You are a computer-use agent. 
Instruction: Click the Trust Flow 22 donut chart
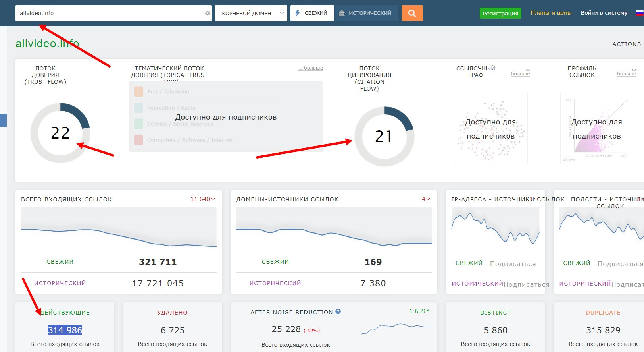(x=60, y=133)
